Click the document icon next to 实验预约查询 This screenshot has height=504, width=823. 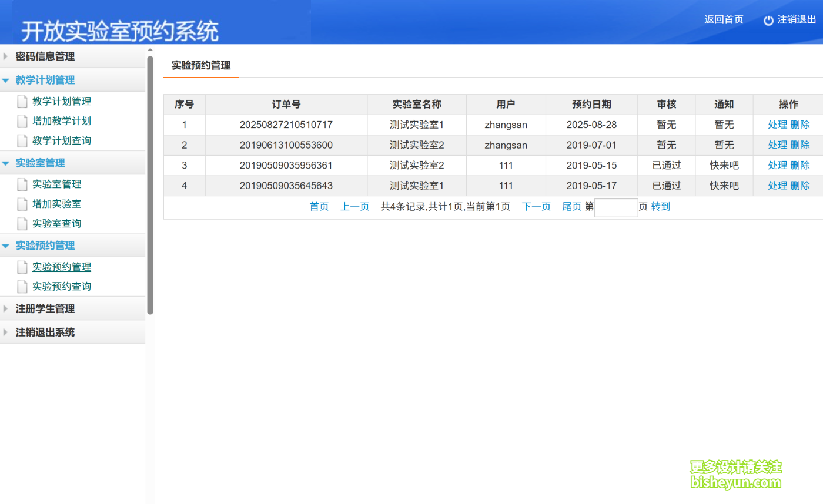tap(22, 287)
